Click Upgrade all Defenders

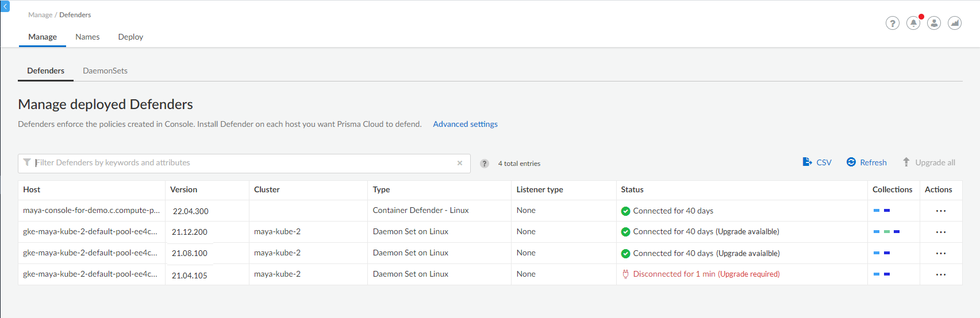coord(929,162)
